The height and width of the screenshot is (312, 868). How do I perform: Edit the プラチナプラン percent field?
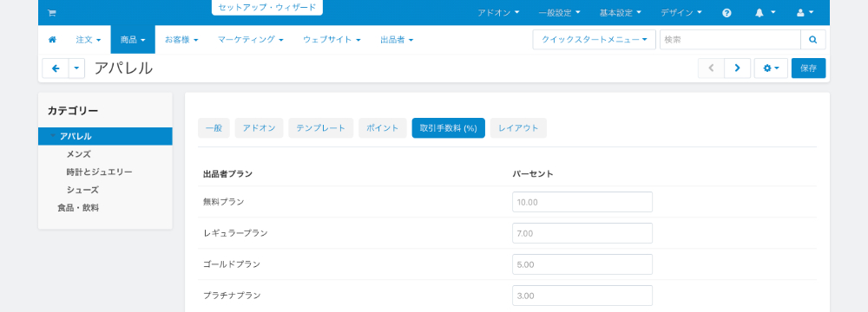(582, 296)
